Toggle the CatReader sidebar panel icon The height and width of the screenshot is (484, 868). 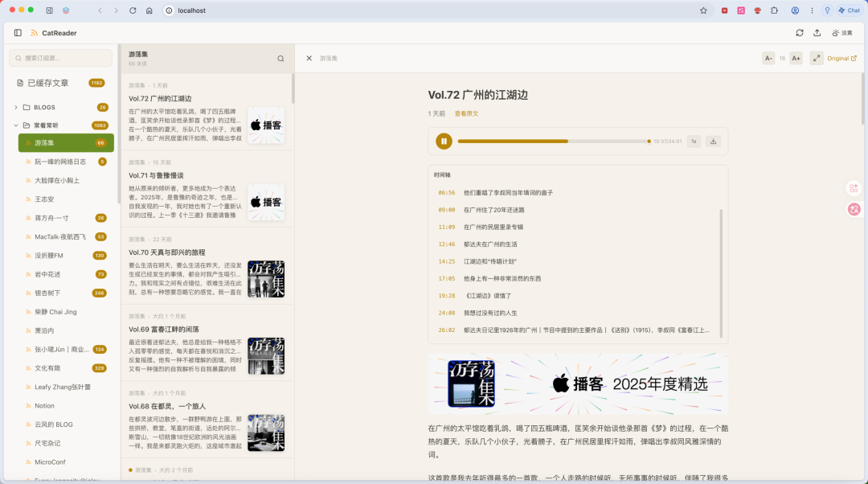pyautogui.click(x=18, y=33)
